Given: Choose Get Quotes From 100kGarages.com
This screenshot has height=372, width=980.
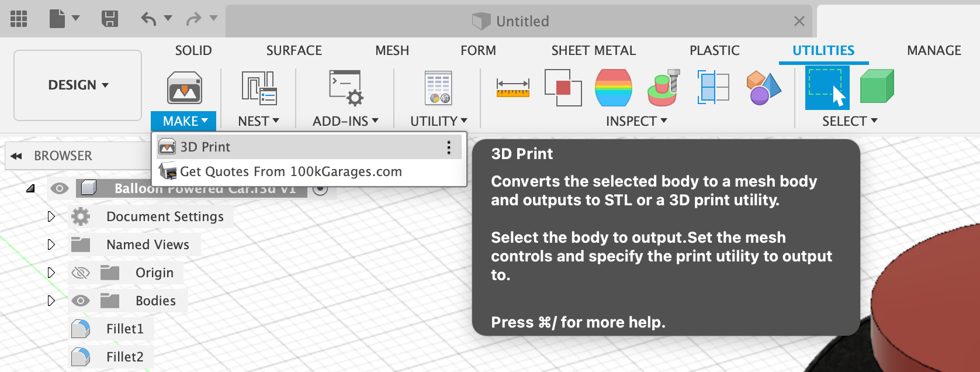Looking at the screenshot, I should pos(309,171).
